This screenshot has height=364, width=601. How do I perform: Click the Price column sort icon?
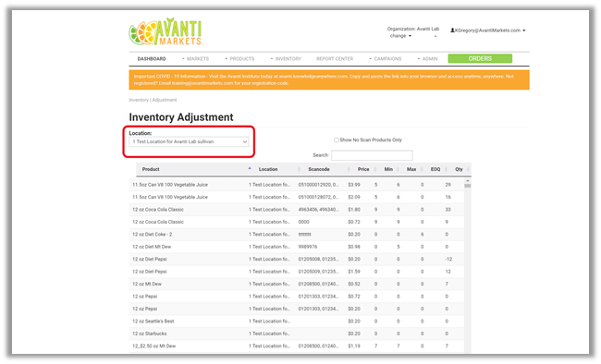[x=375, y=169]
